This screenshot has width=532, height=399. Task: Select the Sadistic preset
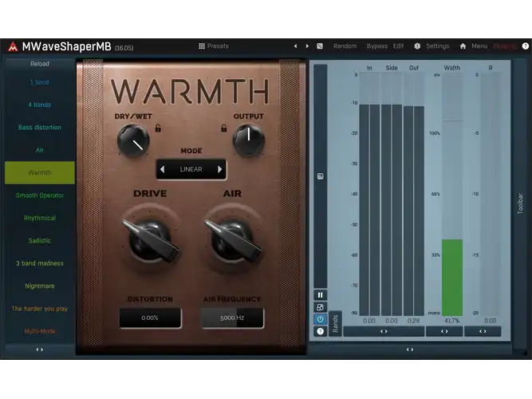pyautogui.click(x=40, y=241)
